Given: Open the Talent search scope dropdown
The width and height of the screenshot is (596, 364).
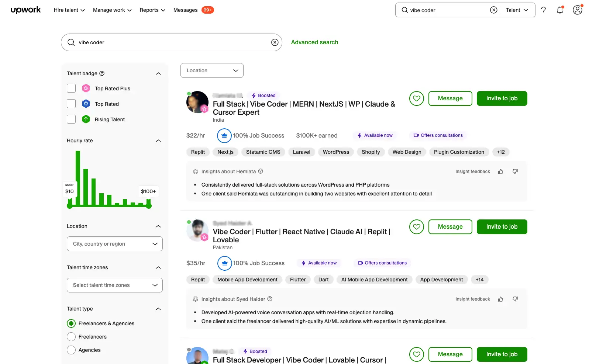Looking at the screenshot, I should click(516, 10).
